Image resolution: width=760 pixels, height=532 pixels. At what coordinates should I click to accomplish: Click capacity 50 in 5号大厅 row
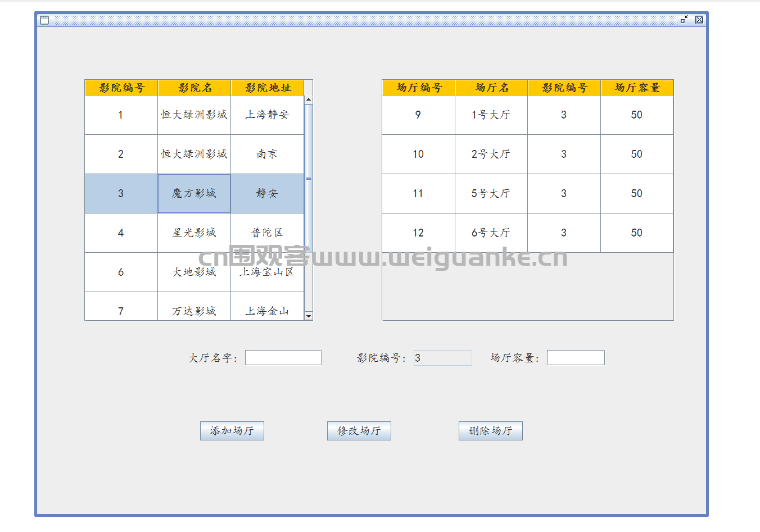click(x=637, y=194)
